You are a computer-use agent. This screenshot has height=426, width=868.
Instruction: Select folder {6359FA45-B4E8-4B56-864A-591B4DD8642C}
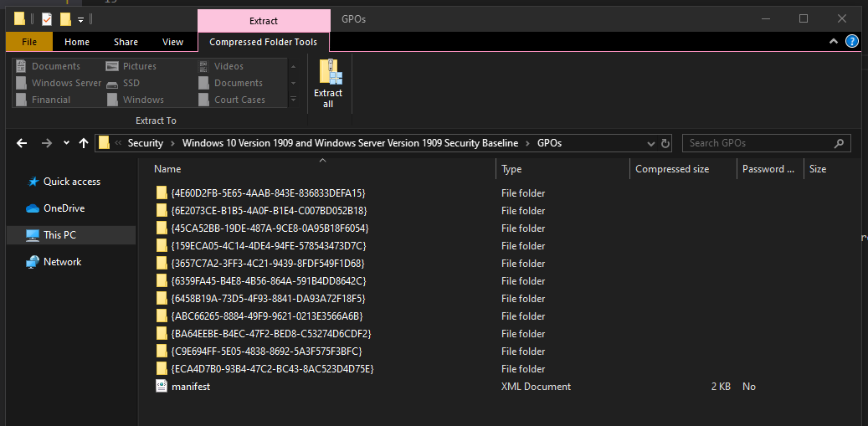click(x=269, y=281)
